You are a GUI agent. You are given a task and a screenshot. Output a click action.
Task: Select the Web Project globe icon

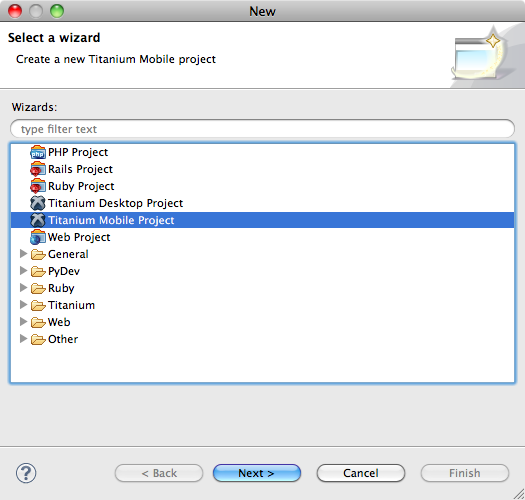tap(38, 237)
